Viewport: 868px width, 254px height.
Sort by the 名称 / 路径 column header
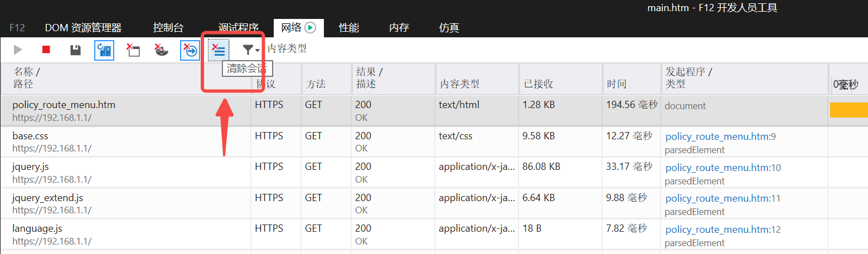pyautogui.click(x=126, y=79)
